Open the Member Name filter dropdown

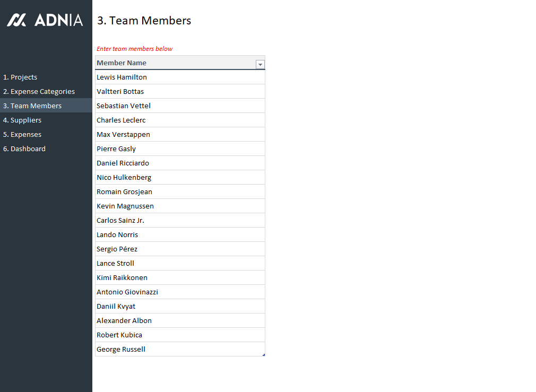(x=260, y=64)
